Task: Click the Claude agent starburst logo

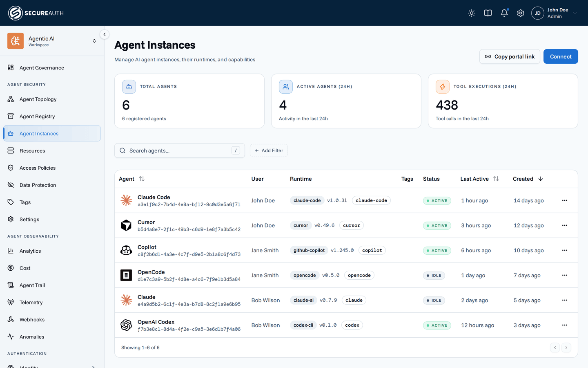Action: 126,300
